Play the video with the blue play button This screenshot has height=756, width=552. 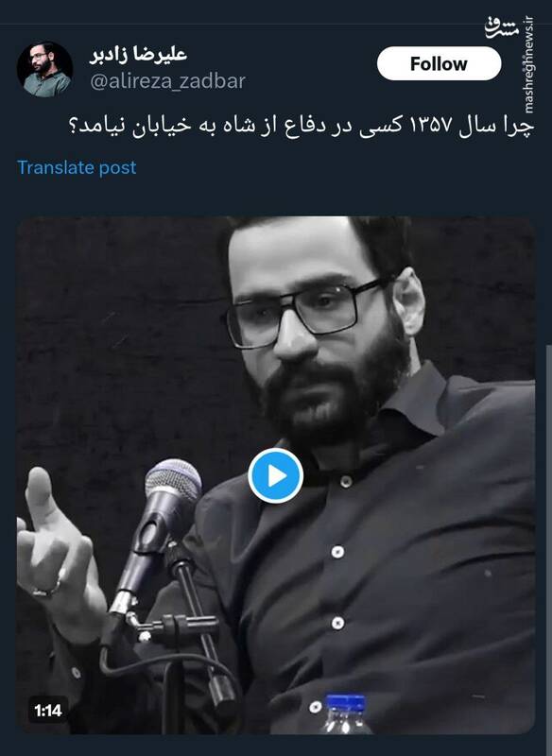pyautogui.click(x=276, y=476)
